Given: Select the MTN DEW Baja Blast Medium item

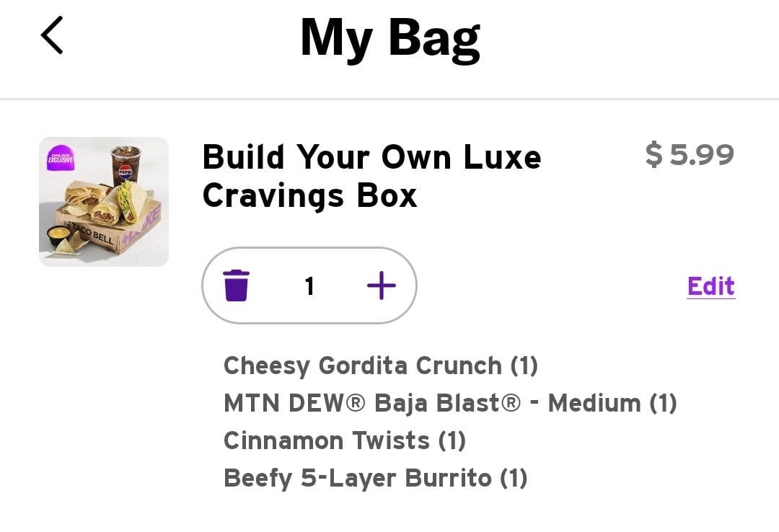Looking at the screenshot, I should point(450,403).
